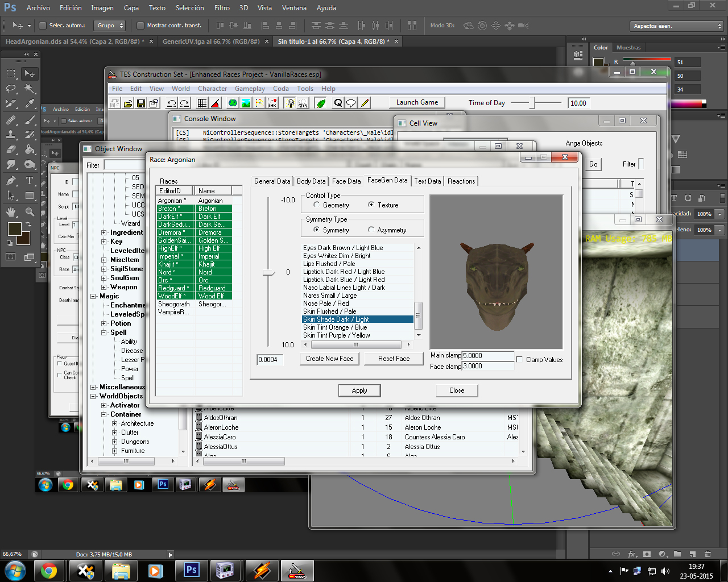Select the Geometry control type radio button
The height and width of the screenshot is (582, 728).
pyautogui.click(x=317, y=205)
